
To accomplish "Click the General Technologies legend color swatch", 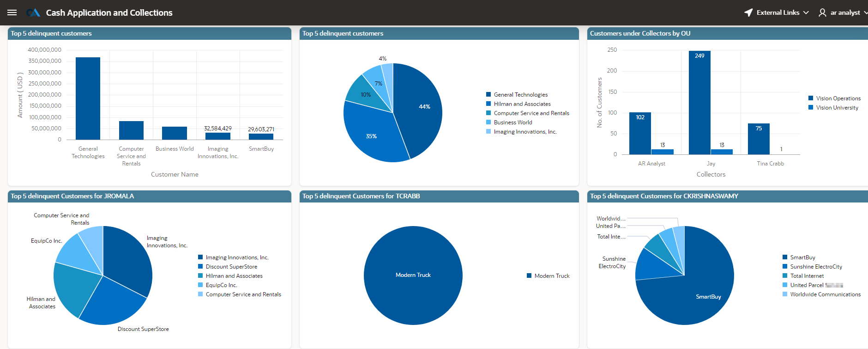I will point(488,94).
